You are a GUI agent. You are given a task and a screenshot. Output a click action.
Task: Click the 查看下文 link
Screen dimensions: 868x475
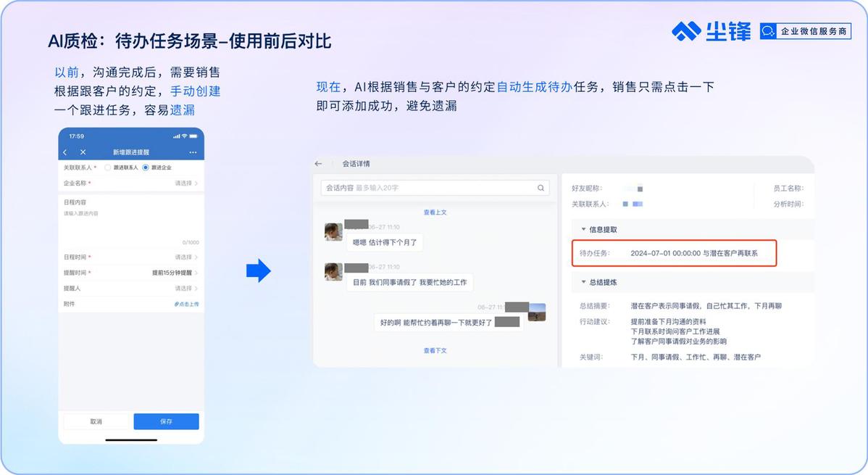tap(435, 350)
